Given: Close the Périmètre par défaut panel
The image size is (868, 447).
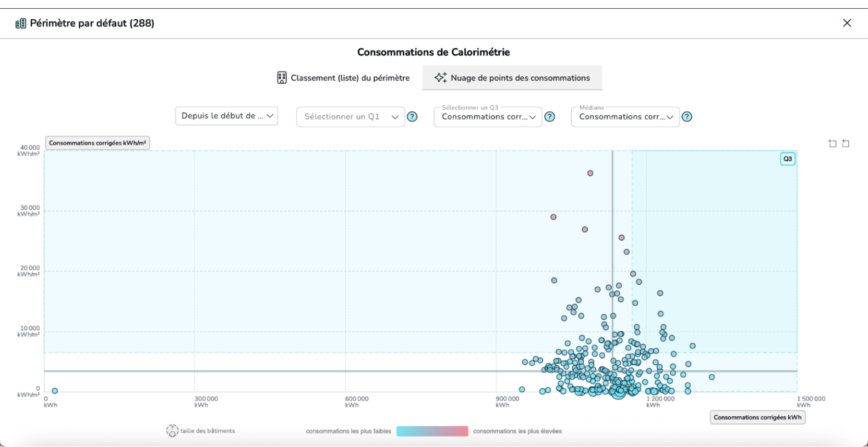Looking at the screenshot, I should tap(847, 23).
